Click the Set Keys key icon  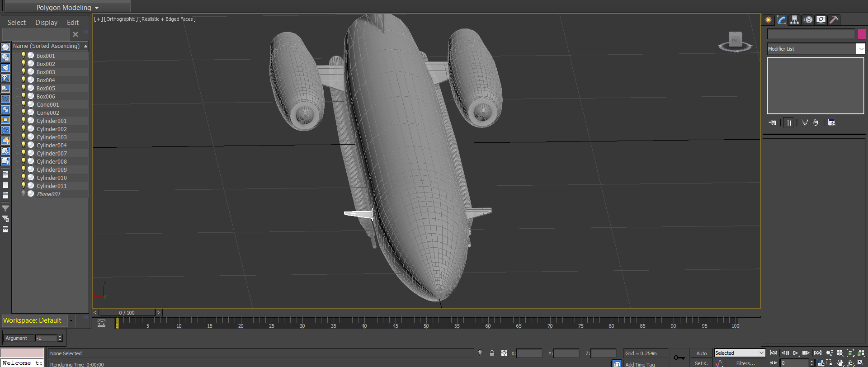(x=679, y=358)
